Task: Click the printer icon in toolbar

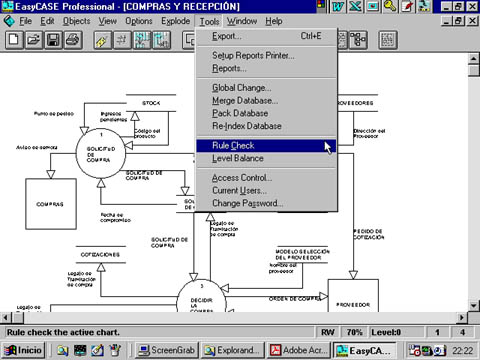Action: pyautogui.click(x=73, y=40)
